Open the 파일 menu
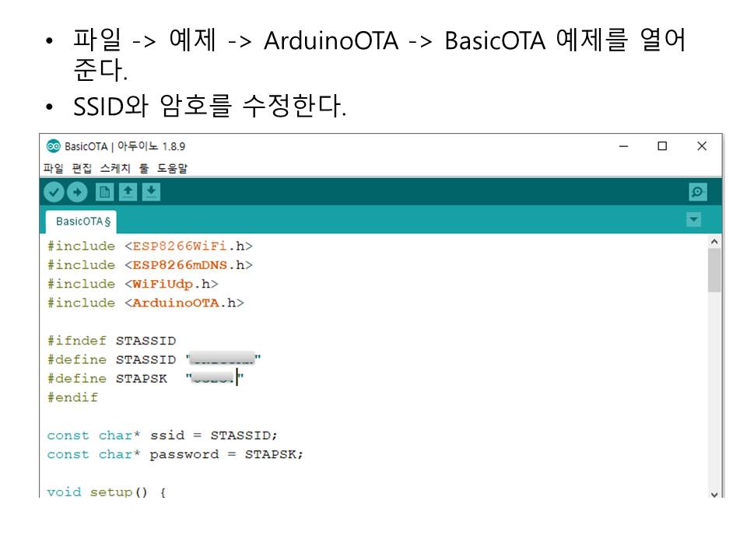 click(54, 168)
